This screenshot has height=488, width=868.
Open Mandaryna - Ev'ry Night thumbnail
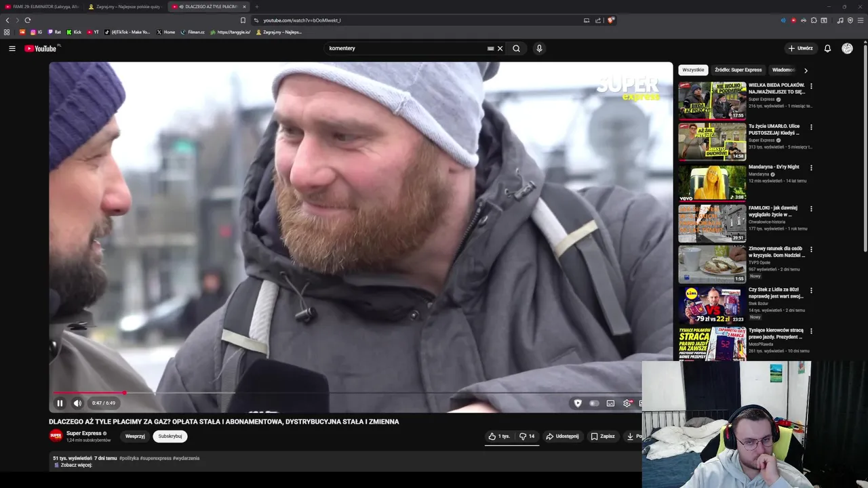point(712,182)
